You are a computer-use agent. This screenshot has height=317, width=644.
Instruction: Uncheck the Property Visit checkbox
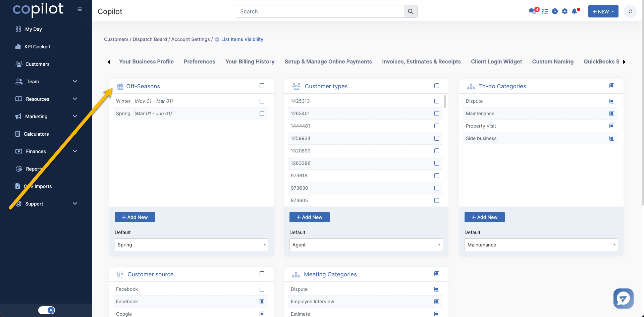pos(612,126)
